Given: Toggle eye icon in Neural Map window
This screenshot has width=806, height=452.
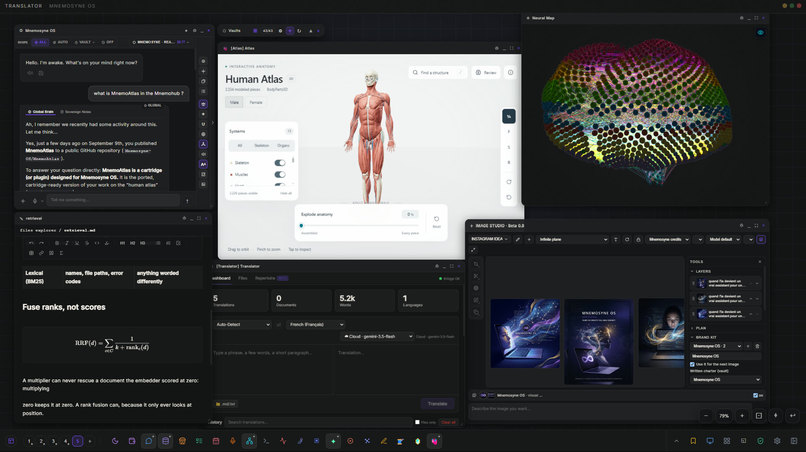Looking at the screenshot, I should pyautogui.click(x=760, y=32).
